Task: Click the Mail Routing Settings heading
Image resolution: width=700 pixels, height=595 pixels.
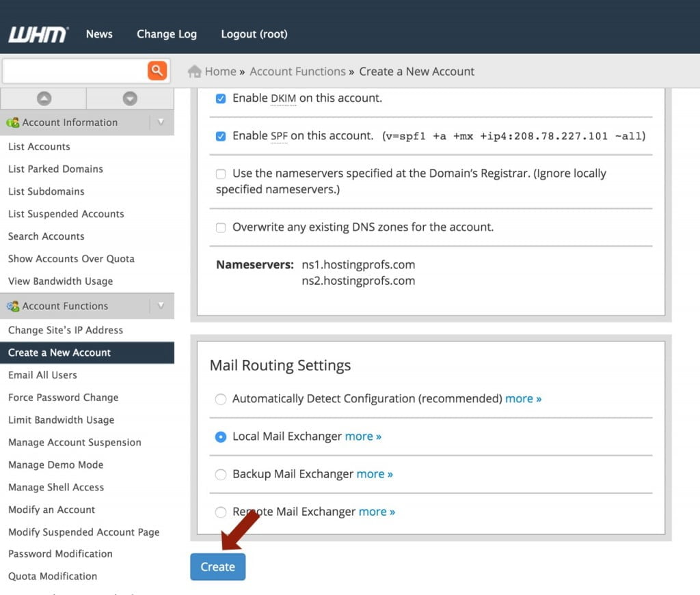Action: coord(280,365)
